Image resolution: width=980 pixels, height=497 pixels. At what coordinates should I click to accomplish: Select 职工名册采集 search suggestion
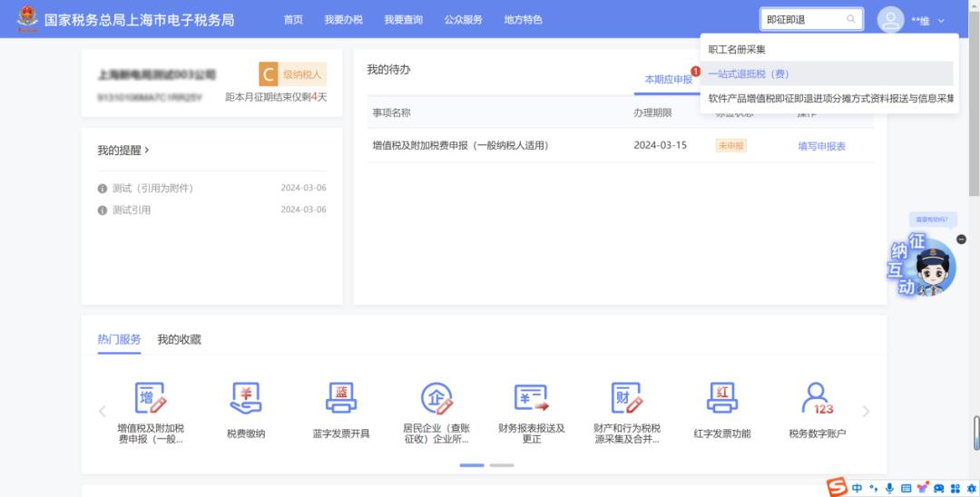point(737,49)
